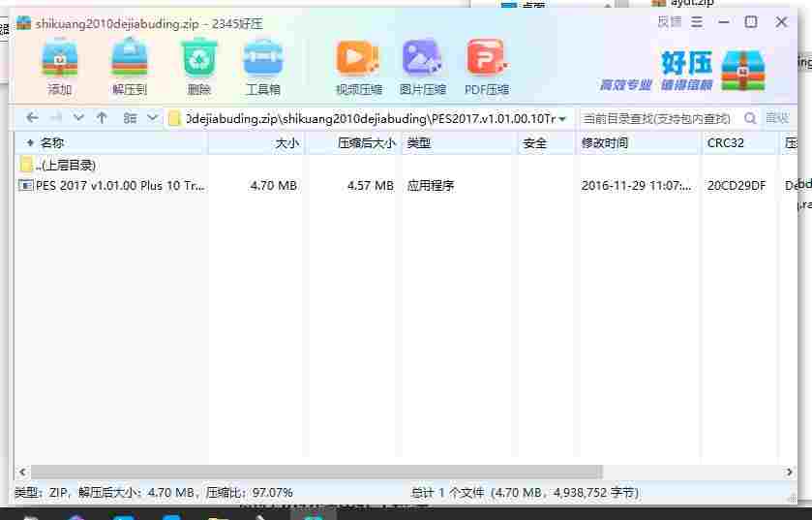The image size is (812, 520).
Task: Minimize the 2345好压 window
Action: [x=724, y=22]
